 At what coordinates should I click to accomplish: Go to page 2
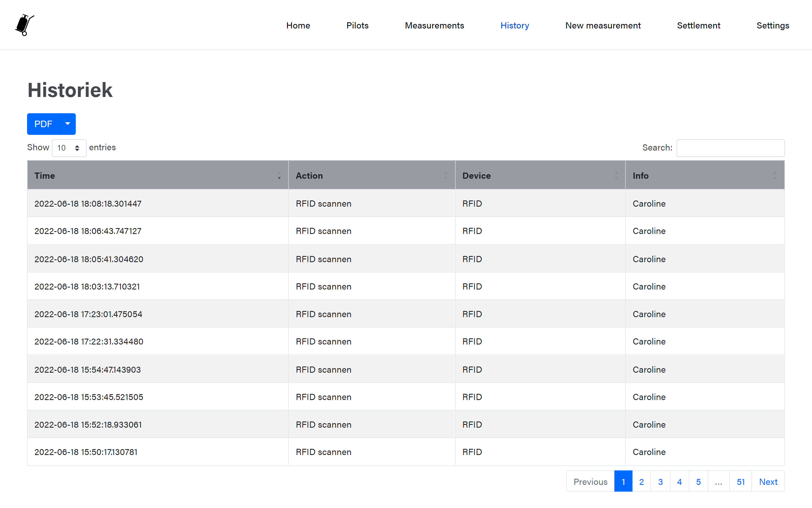(x=641, y=482)
